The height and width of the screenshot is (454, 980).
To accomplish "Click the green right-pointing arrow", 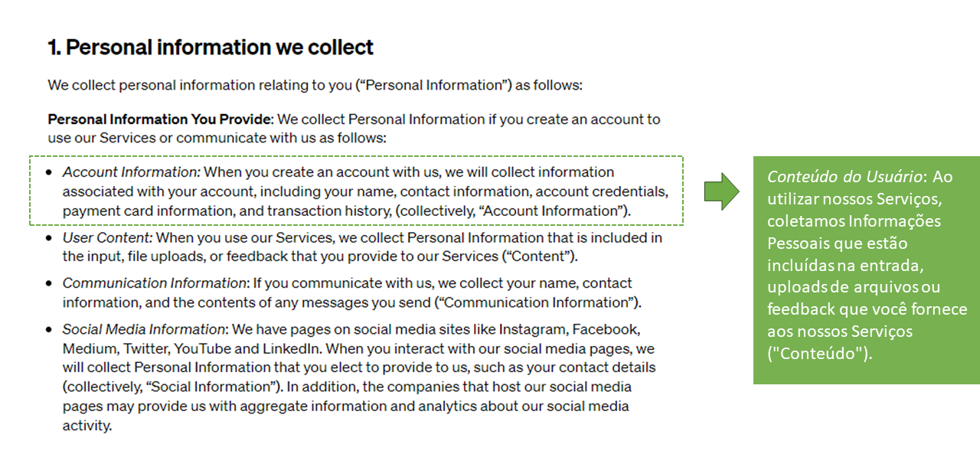I will click(721, 191).
